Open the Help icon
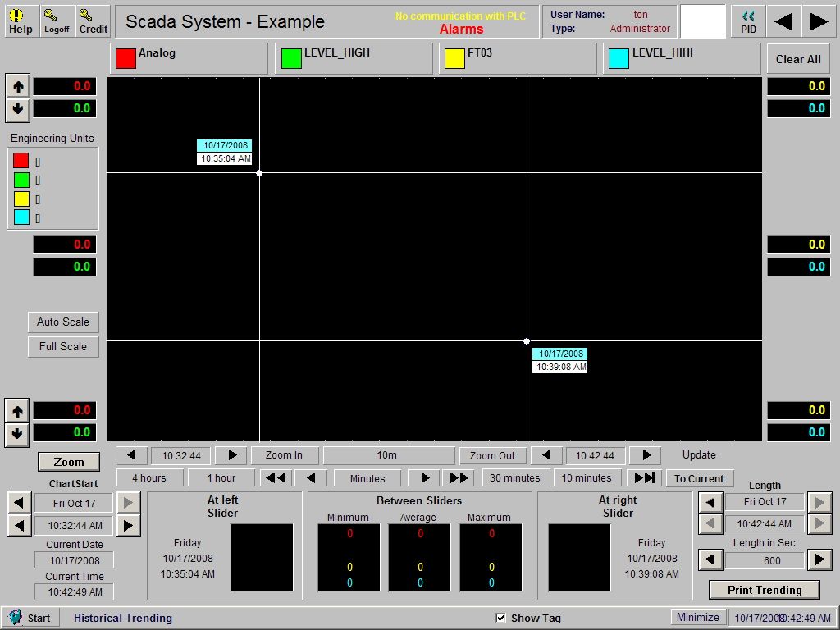 (21, 18)
